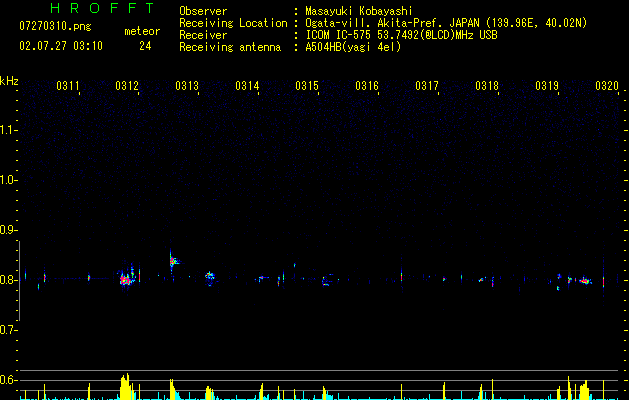
Task: Click the kHz axis unit label
Action: [x=9, y=81]
